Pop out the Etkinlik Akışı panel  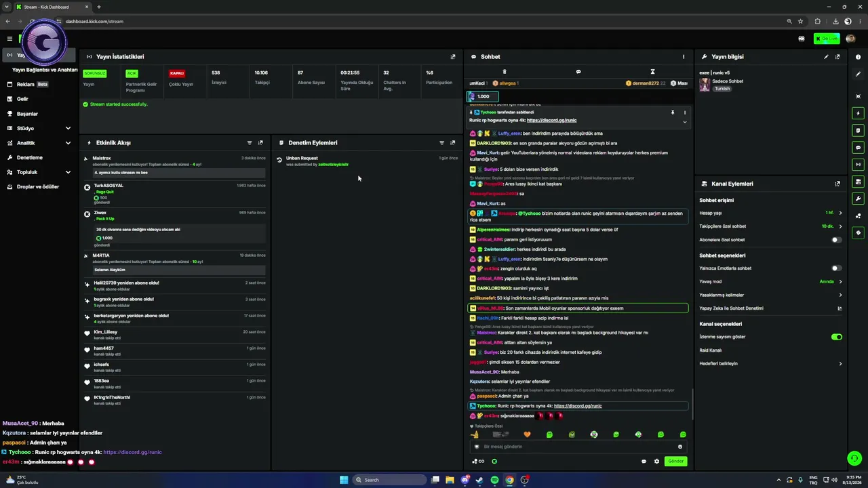pos(260,143)
